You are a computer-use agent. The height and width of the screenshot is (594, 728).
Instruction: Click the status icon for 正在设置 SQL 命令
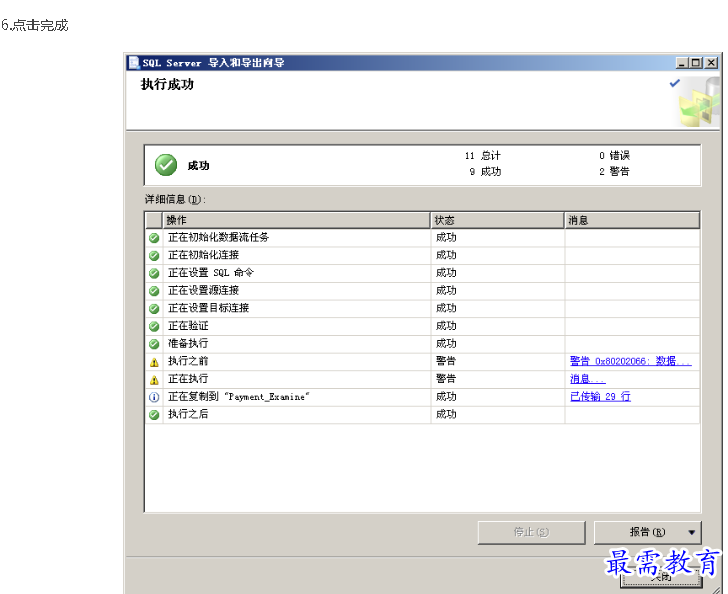click(x=154, y=273)
